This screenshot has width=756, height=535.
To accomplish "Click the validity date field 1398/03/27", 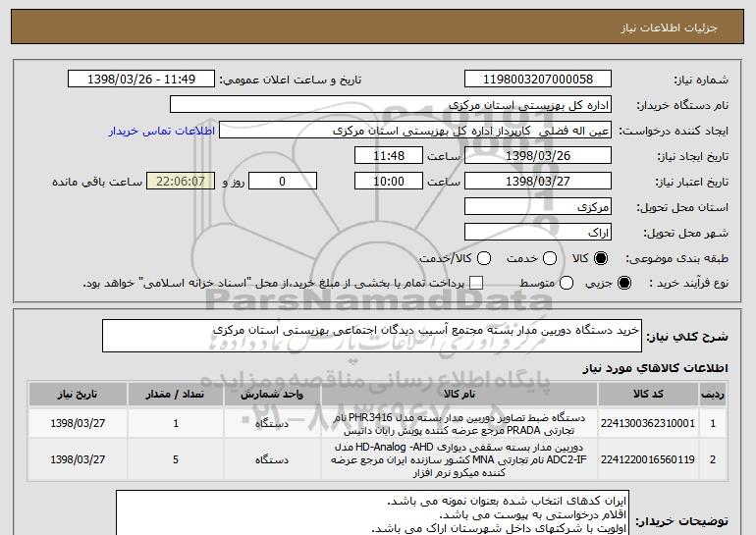I will coord(538,182).
